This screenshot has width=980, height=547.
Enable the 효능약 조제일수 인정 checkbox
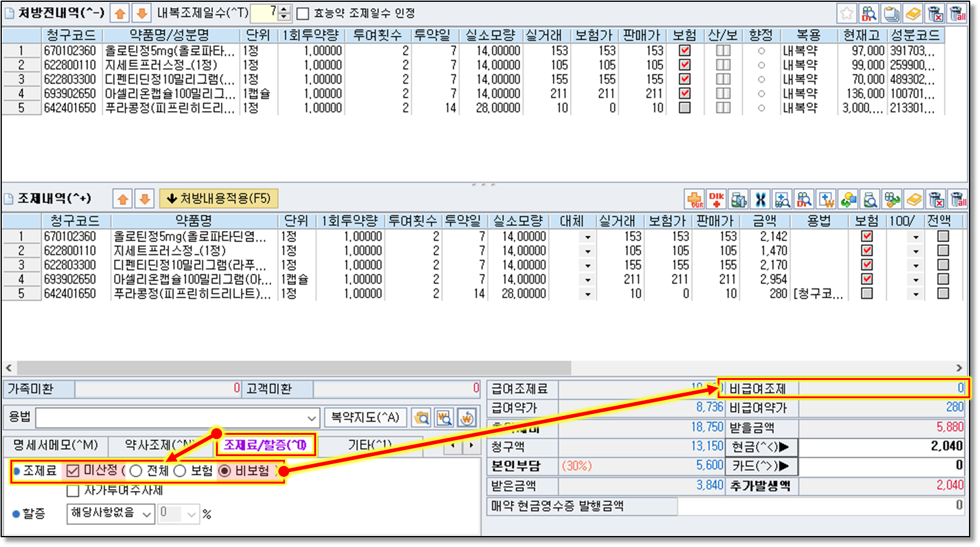303,13
